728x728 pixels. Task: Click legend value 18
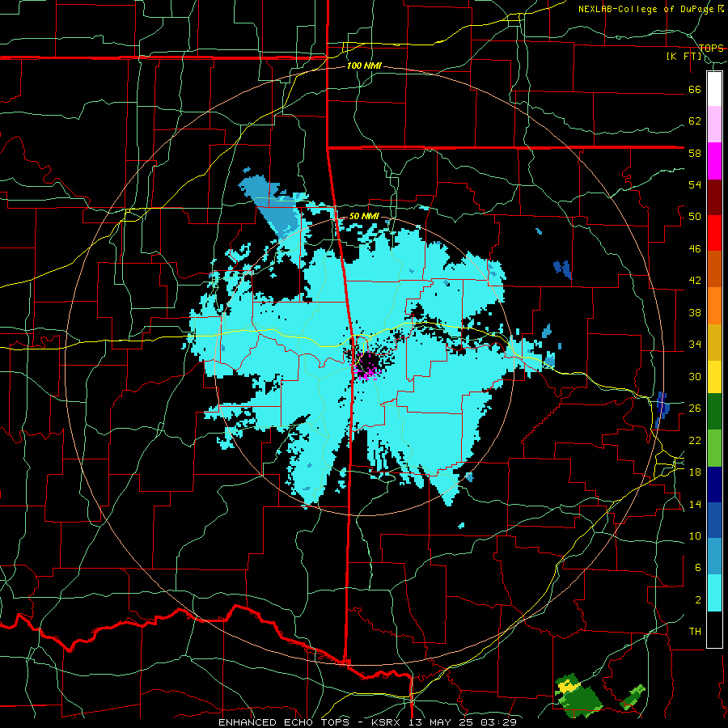695,472
